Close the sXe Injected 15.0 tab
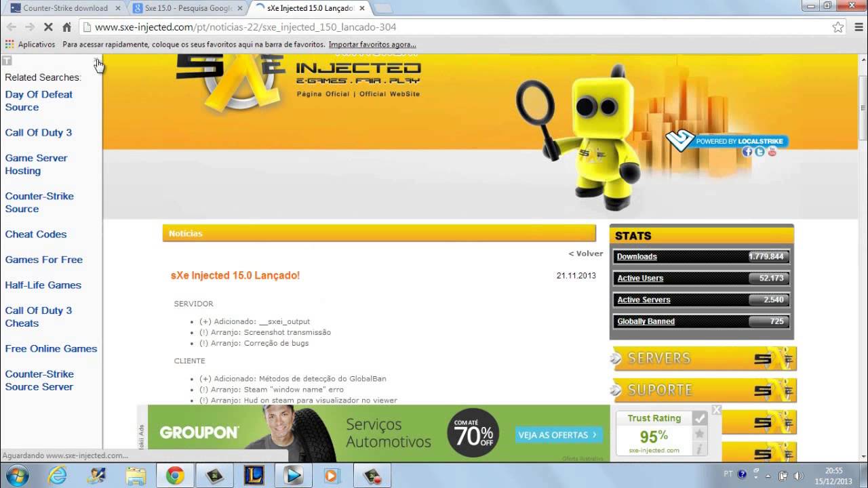 [x=361, y=8]
